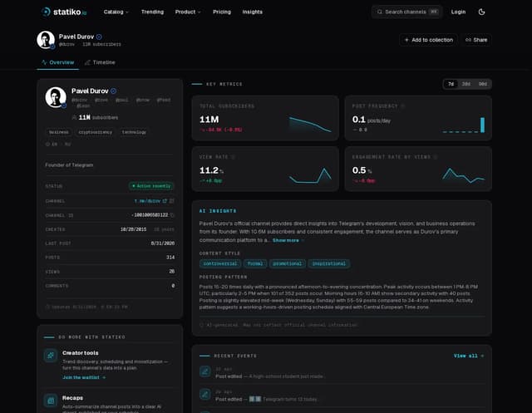The height and width of the screenshot is (413, 532).
Task: Click the profile card avatar image
Action: 56,97
